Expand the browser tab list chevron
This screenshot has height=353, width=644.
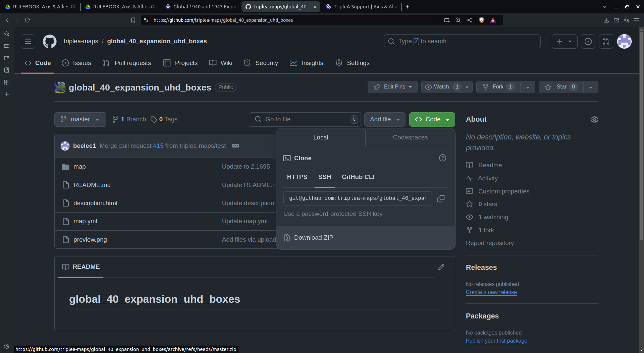pyautogui.click(x=604, y=7)
